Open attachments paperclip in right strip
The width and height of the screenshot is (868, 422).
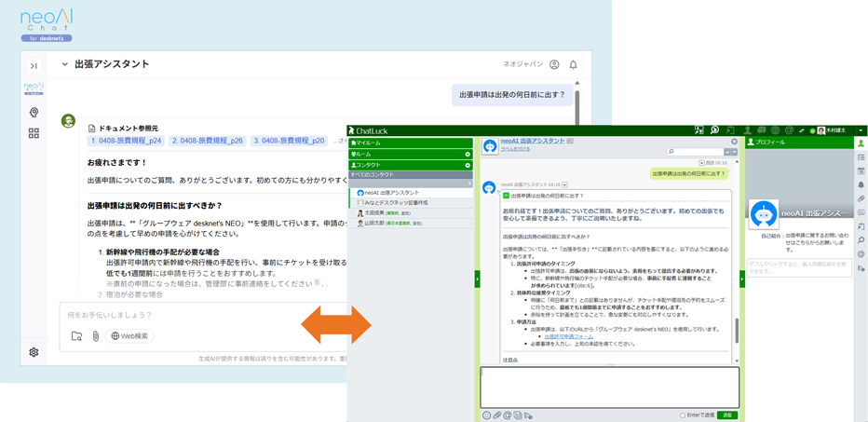[861, 198]
